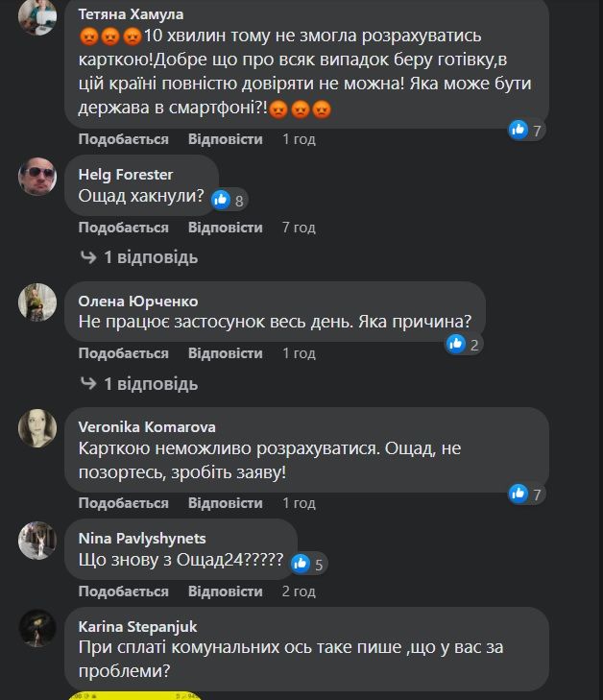Expand 1 reply under Helg Forester's comment

139,257
